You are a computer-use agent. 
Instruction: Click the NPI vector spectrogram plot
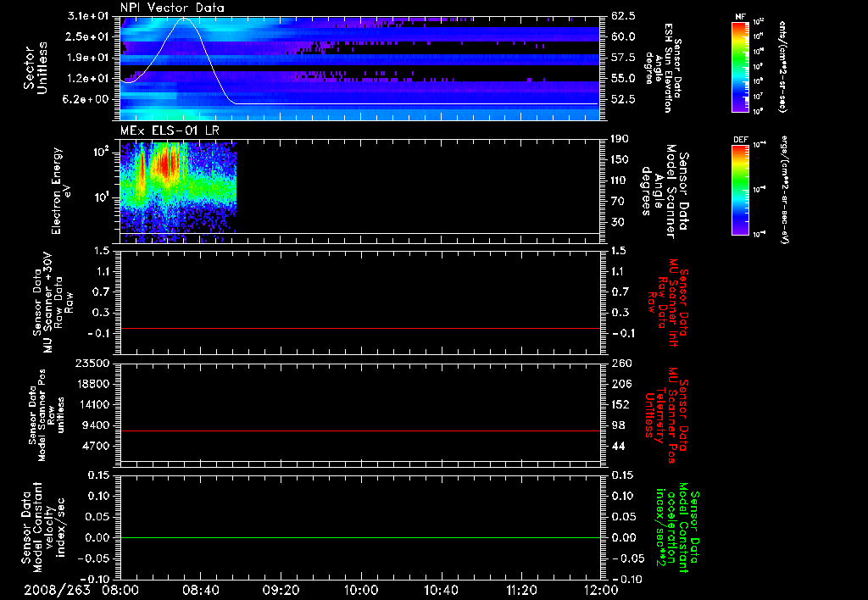click(x=359, y=68)
